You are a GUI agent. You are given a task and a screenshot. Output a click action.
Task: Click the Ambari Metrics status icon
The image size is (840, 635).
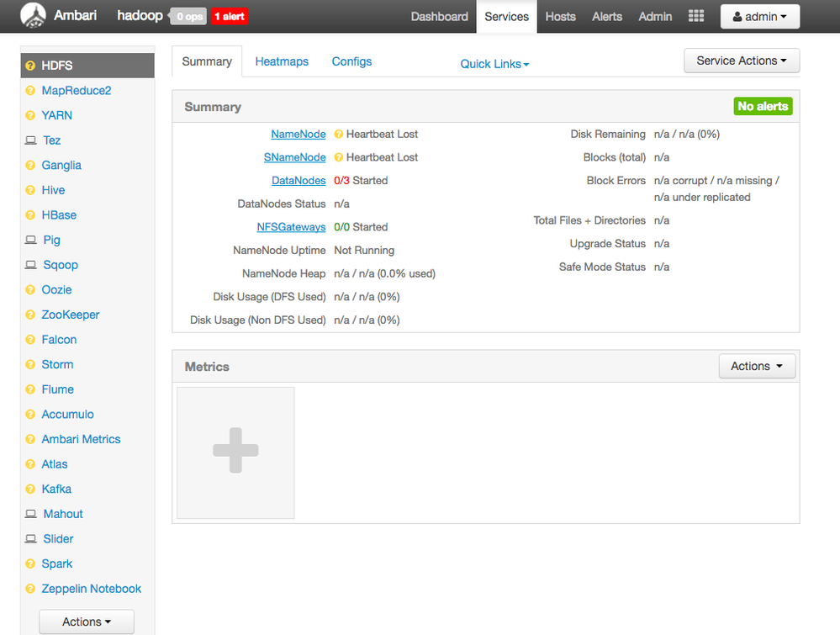coord(30,439)
